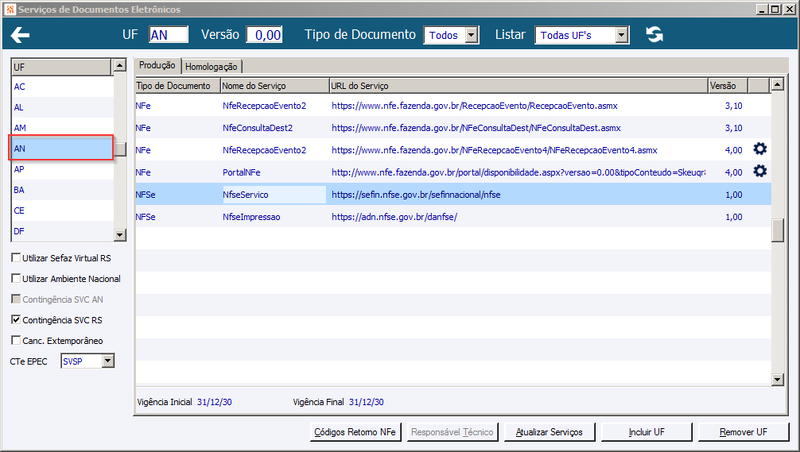Sort by Tipo de Documento column header

178,86
